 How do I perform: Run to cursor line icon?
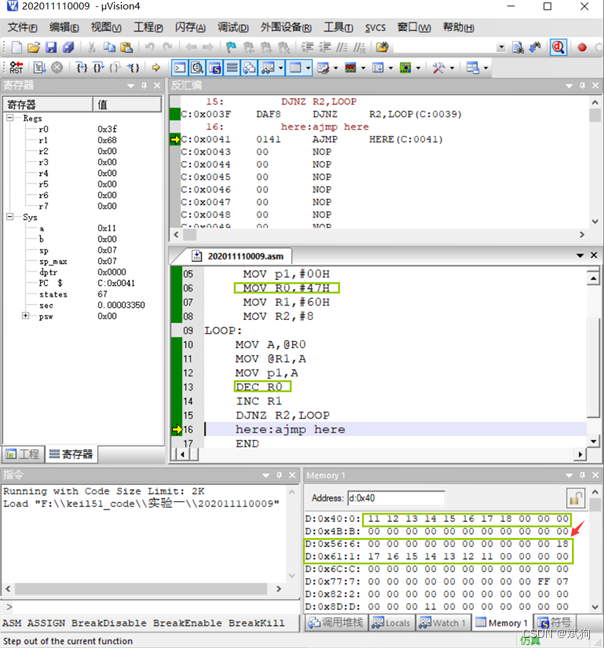pyautogui.click(x=133, y=67)
